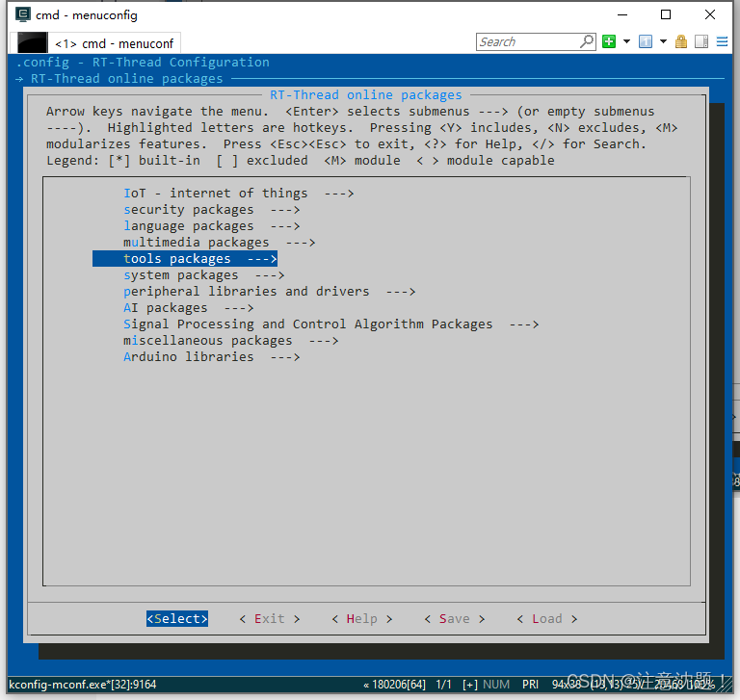Open 'multimedia packages' submenu

point(219,243)
